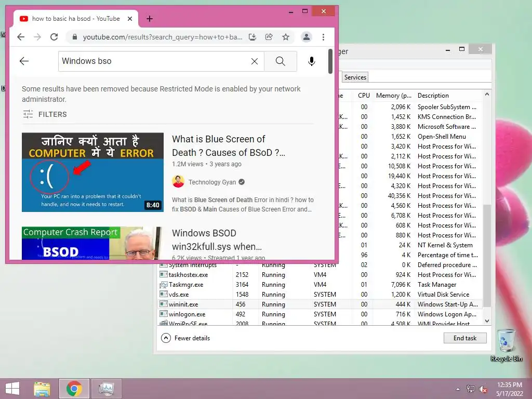Open Chrome's three-dot menu
The width and height of the screenshot is (532, 399).
(323, 37)
